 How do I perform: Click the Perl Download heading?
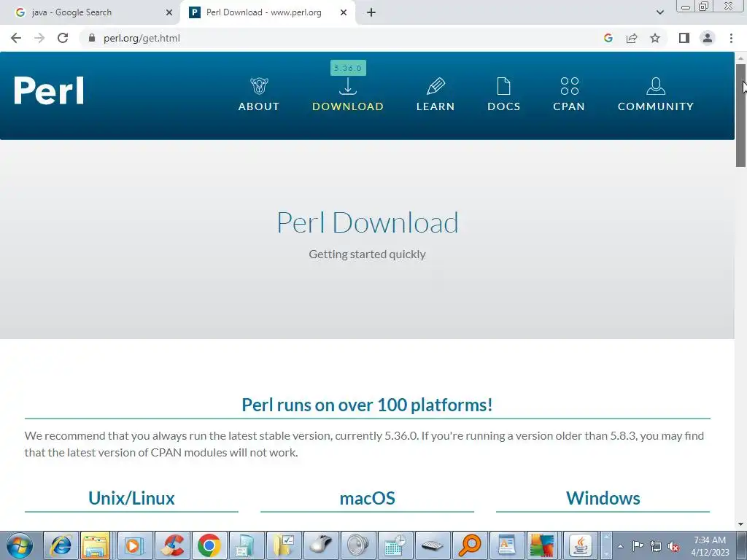click(x=368, y=222)
